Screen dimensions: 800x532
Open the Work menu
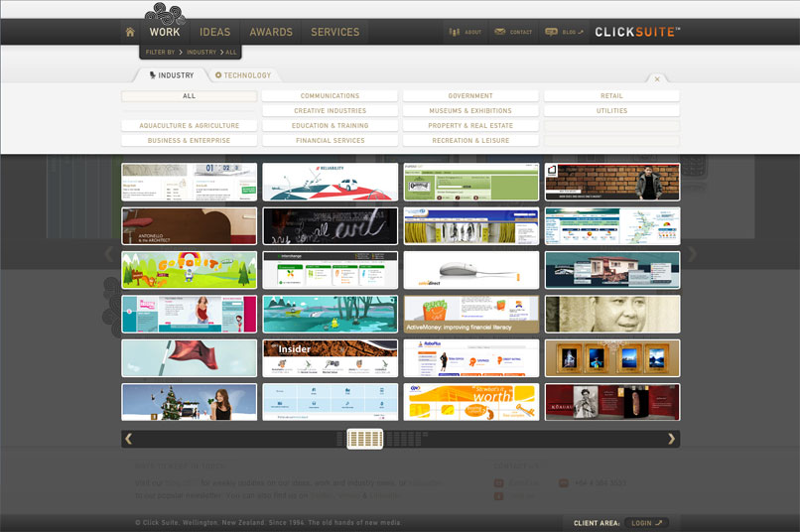[x=165, y=32]
